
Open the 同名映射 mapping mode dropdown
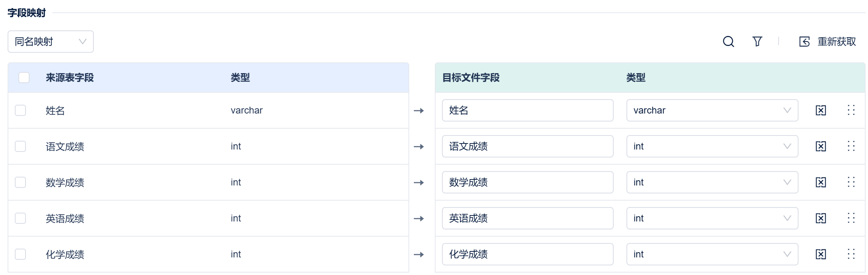51,42
